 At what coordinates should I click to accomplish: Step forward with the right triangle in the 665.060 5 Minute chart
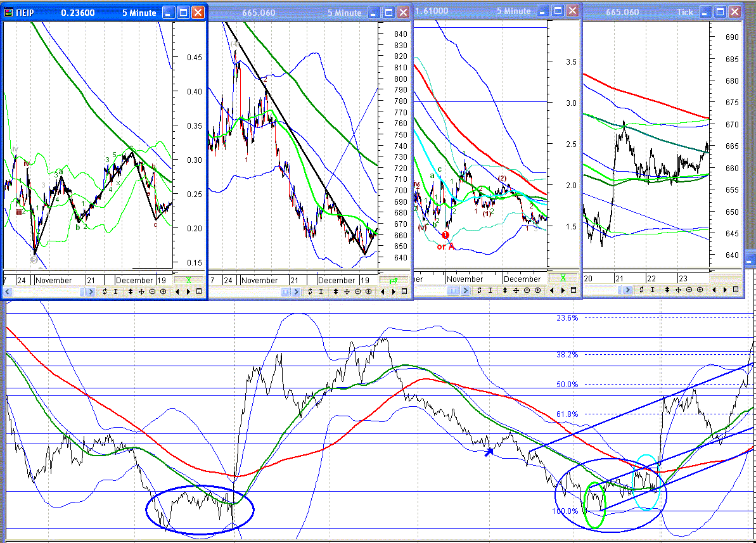(394, 291)
